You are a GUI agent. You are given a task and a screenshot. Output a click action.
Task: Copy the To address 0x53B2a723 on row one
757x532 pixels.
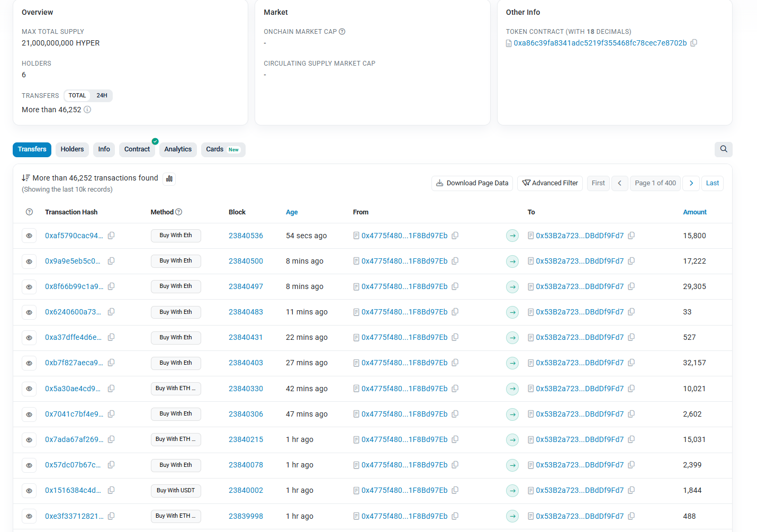point(631,236)
